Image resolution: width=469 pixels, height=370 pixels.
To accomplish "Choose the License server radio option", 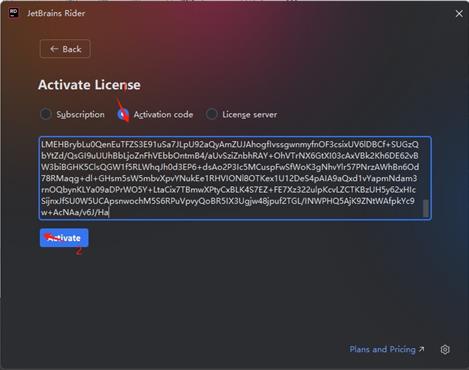I will point(212,114).
